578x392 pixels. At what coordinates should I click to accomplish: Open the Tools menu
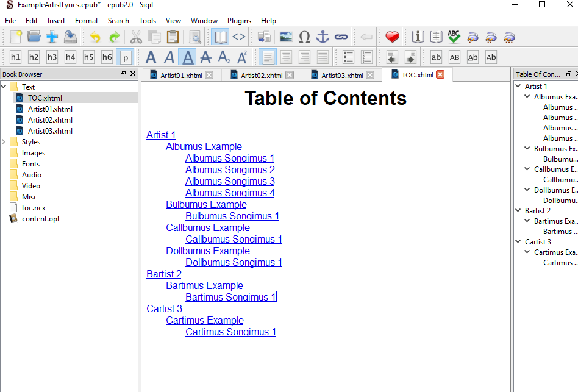click(x=148, y=21)
